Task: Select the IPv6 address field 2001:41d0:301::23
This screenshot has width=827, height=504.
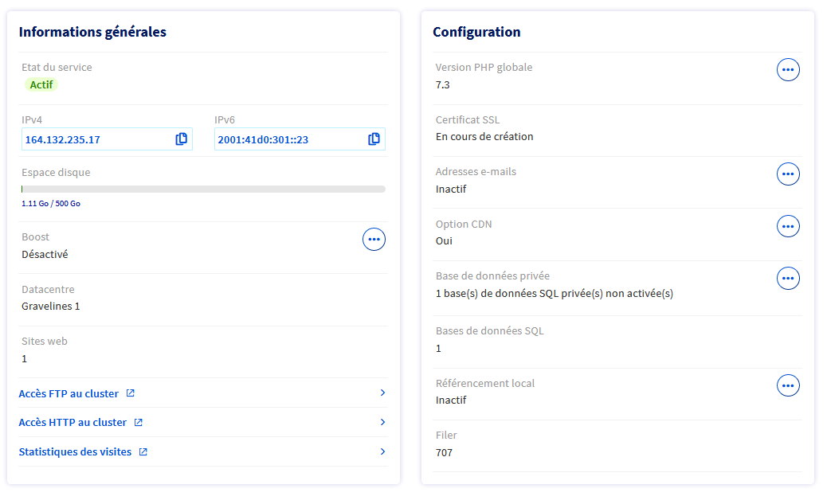Action: tap(287, 139)
